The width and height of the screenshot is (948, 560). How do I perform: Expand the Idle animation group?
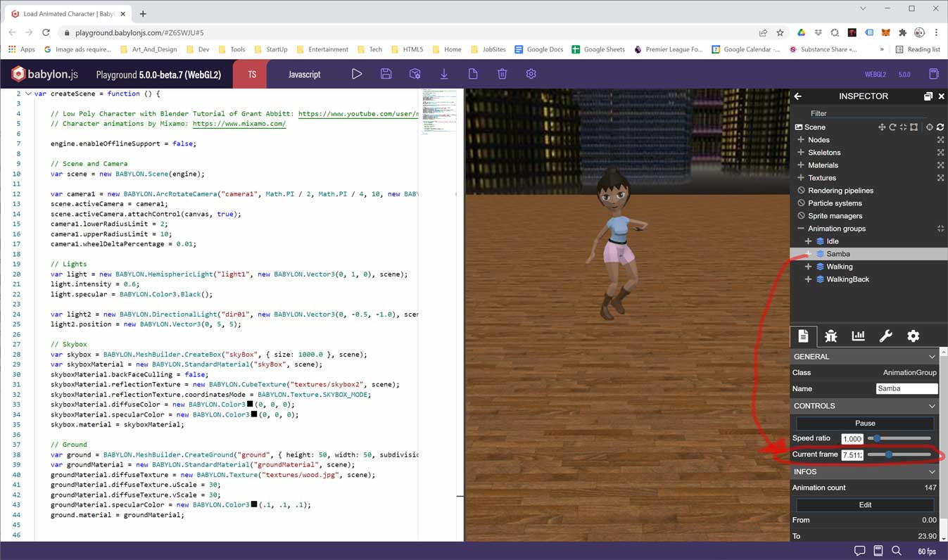(x=809, y=241)
